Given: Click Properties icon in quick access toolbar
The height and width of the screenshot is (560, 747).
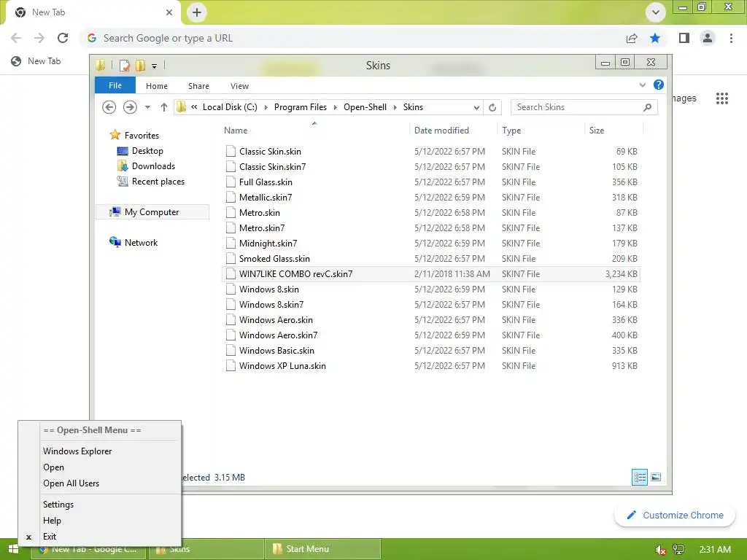Looking at the screenshot, I should (124, 65).
